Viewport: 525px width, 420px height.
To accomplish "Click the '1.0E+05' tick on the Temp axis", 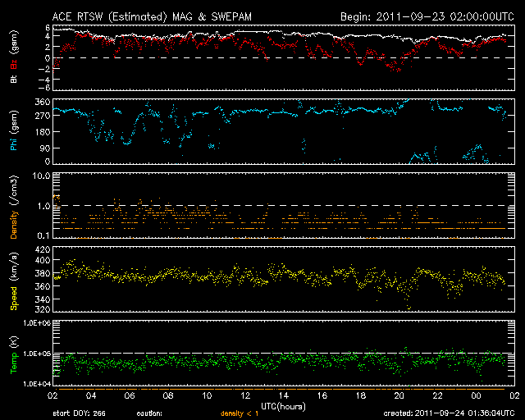I will (x=37, y=354).
